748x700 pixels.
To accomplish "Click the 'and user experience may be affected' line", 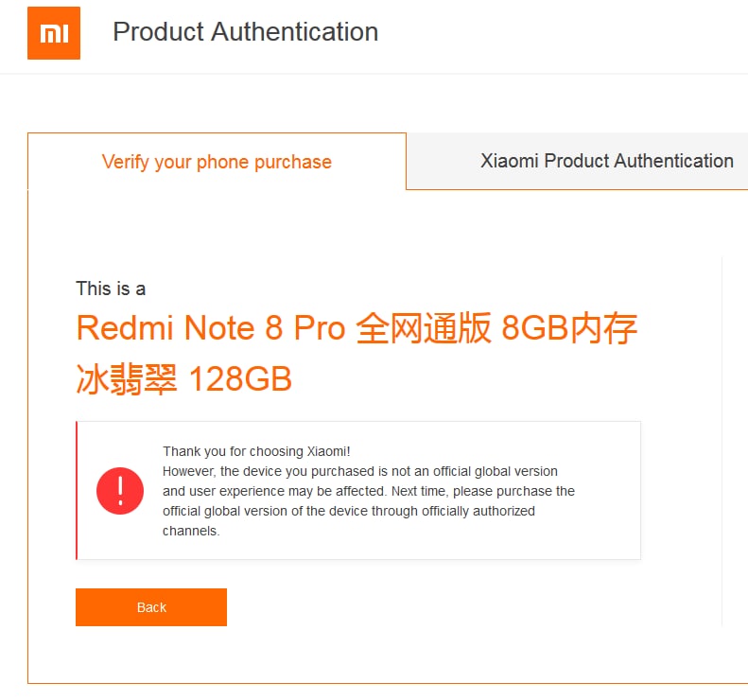I will (369, 492).
